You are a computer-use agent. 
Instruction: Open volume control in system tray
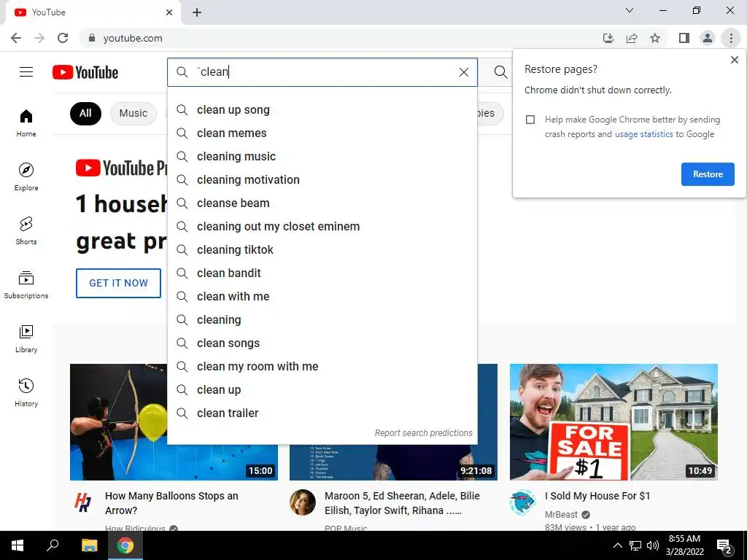tap(653, 545)
